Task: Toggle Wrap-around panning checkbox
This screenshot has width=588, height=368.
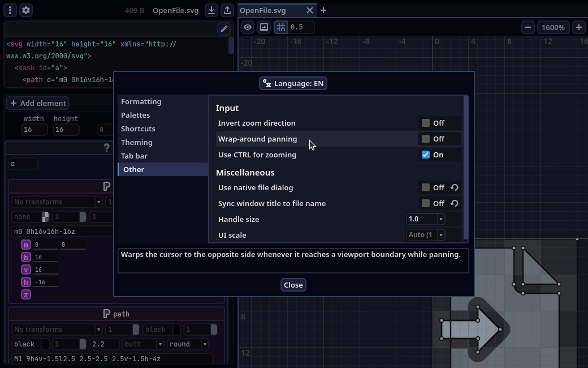Action: pyautogui.click(x=426, y=139)
